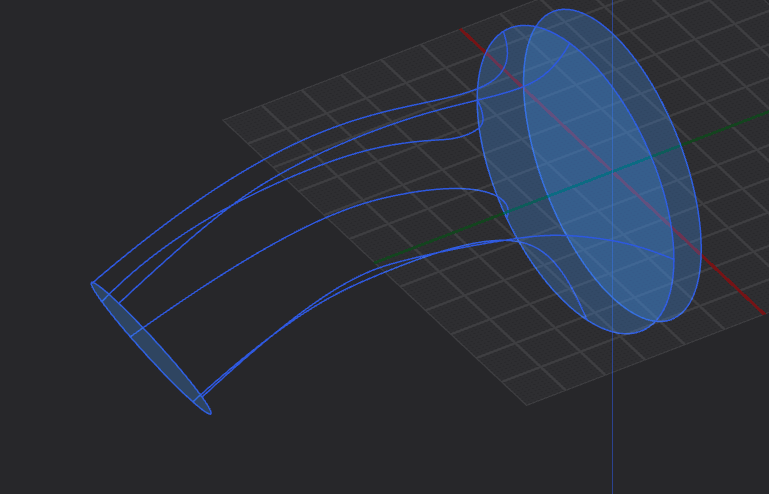Click empty background in bottom-right corner
The width and height of the screenshot is (769, 494).
coord(720,450)
